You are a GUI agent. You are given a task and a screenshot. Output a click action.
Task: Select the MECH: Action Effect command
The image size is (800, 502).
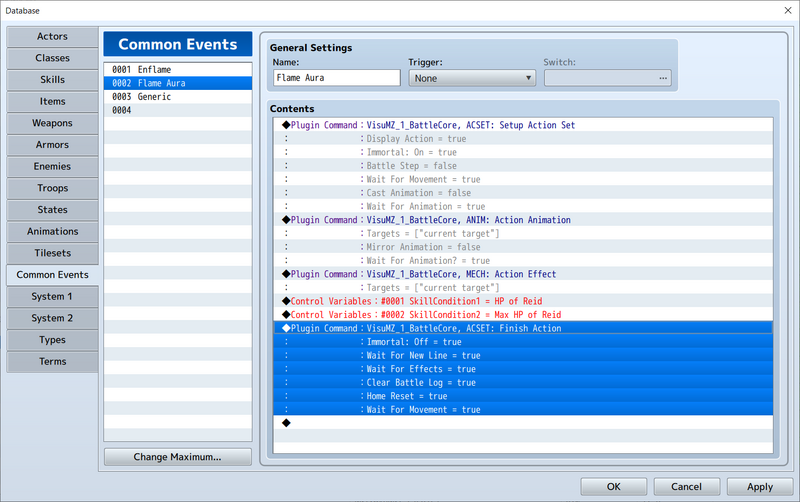pyautogui.click(x=460, y=274)
